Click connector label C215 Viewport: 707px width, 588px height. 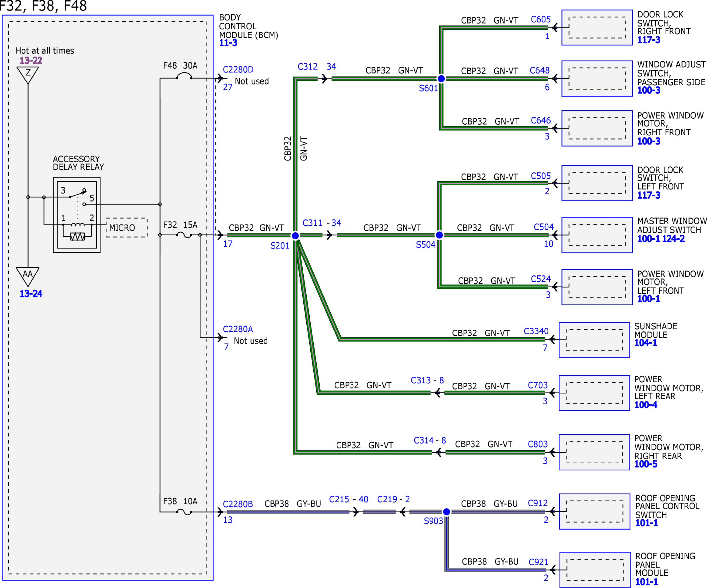(x=339, y=499)
